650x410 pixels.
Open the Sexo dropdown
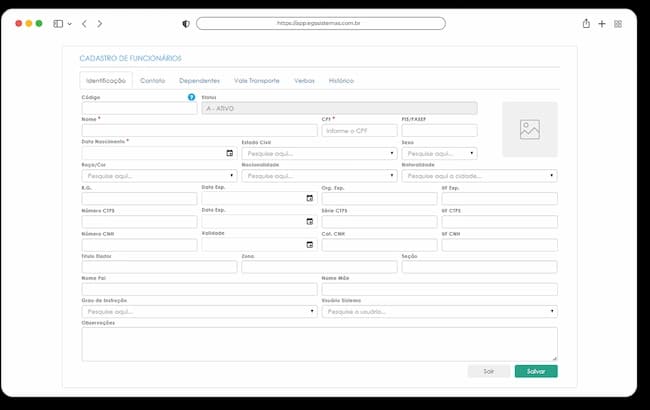(439, 153)
